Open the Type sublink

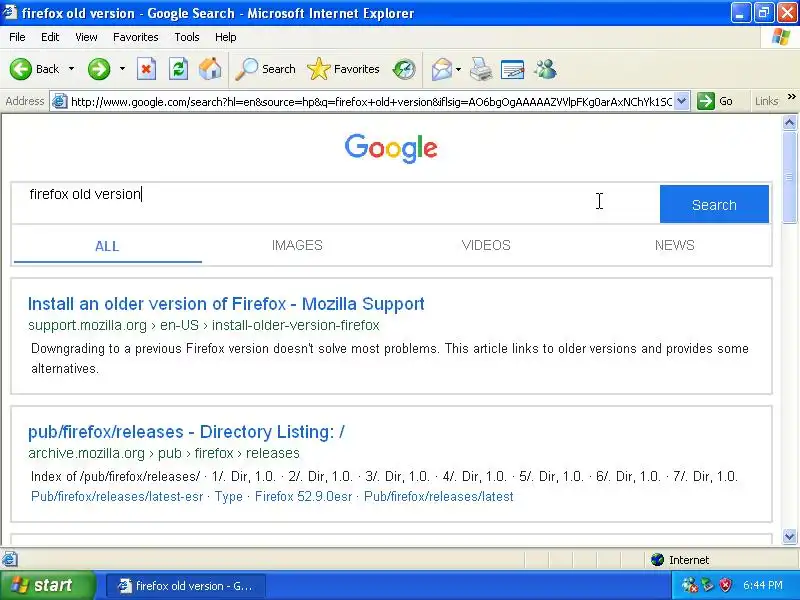point(229,497)
